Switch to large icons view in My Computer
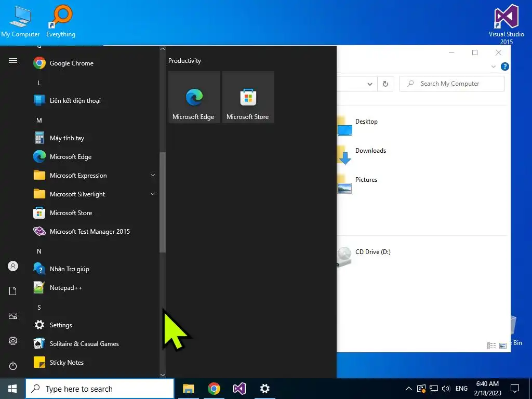The height and width of the screenshot is (399, 532). [503, 345]
